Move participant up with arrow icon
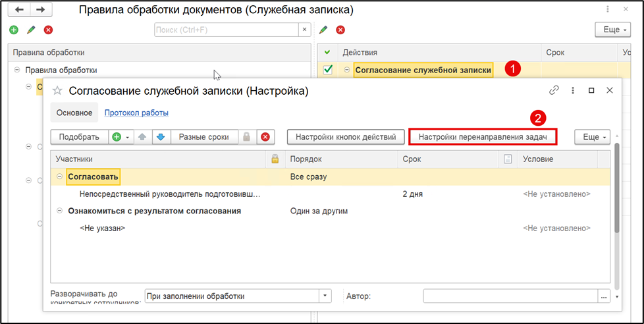This screenshot has height=324, width=644. 142,137
